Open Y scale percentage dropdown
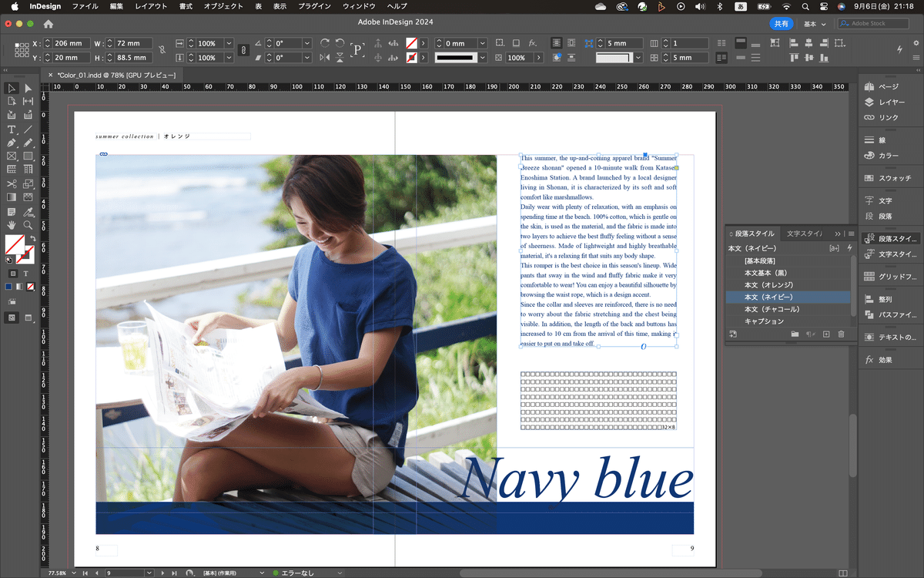The image size is (924, 578). (x=229, y=58)
